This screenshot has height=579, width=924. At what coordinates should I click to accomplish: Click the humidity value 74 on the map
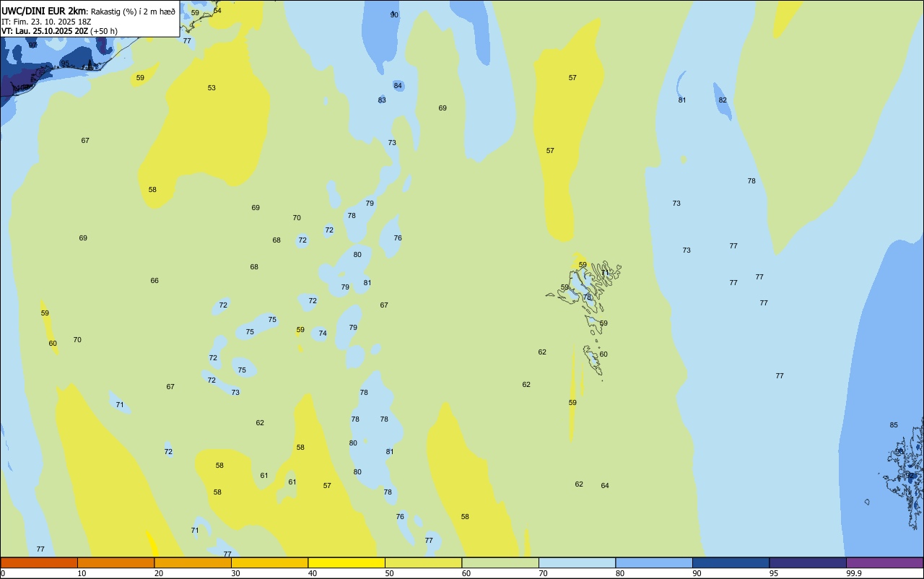[x=323, y=334]
